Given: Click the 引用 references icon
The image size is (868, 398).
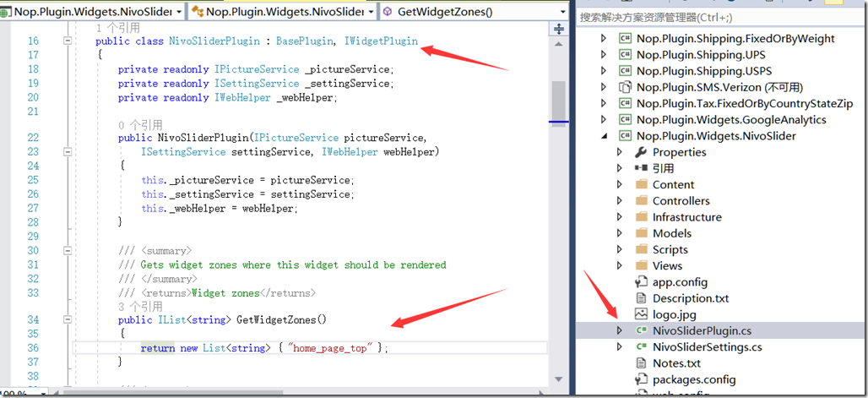Looking at the screenshot, I should (641, 168).
